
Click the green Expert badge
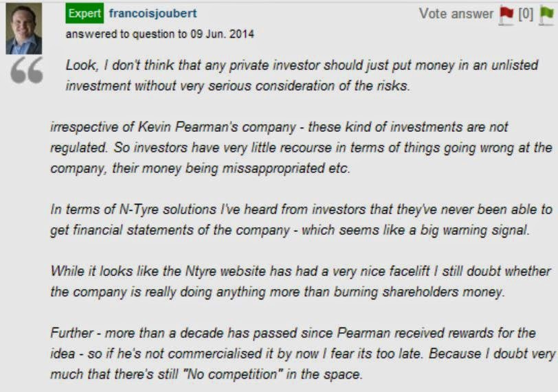tap(85, 14)
